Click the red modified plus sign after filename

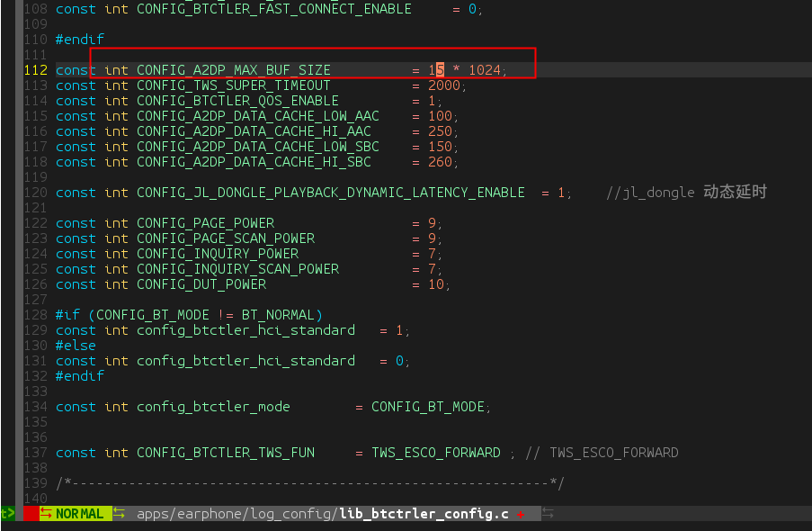[521, 515]
